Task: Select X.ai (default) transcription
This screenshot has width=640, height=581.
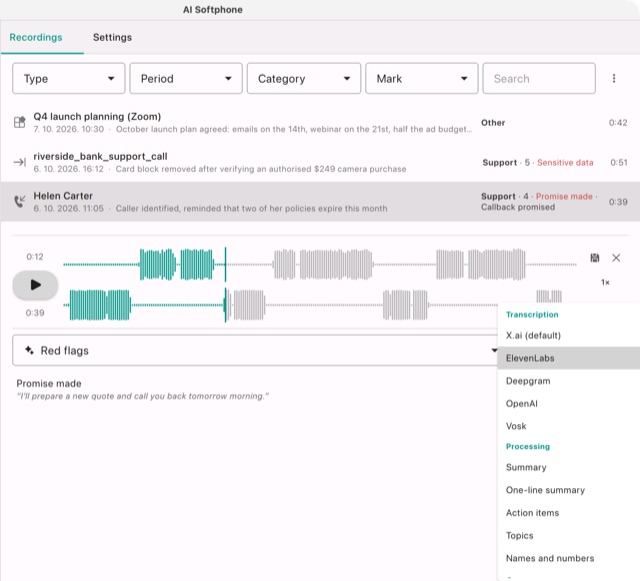Action: 569,335
